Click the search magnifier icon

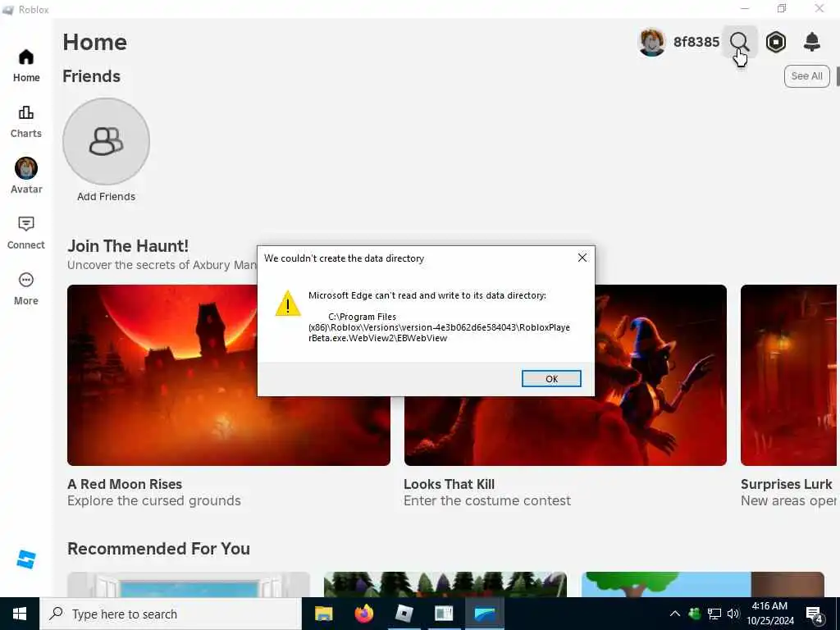pos(739,42)
